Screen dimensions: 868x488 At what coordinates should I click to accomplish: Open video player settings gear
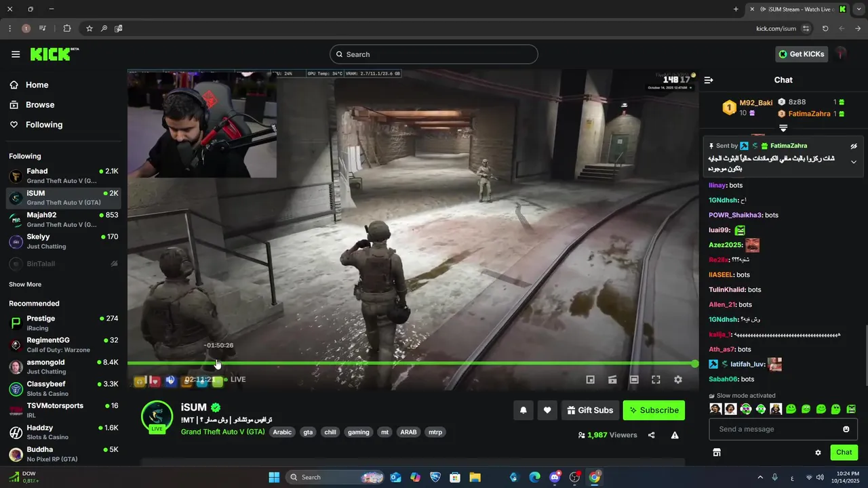pos(678,380)
